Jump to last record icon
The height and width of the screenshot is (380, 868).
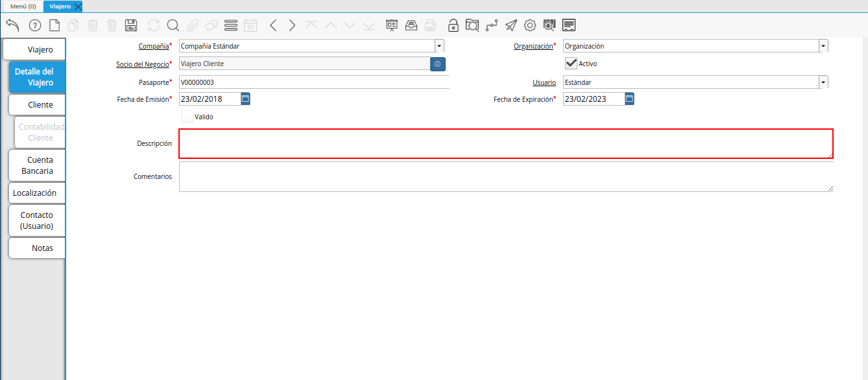pyautogui.click(x=369, y=25)
